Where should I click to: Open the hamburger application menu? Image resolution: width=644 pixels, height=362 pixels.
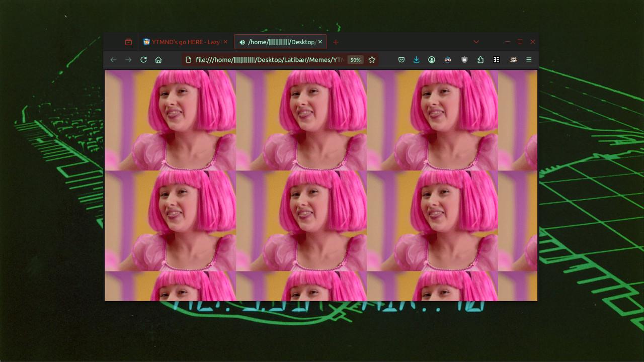529,60
